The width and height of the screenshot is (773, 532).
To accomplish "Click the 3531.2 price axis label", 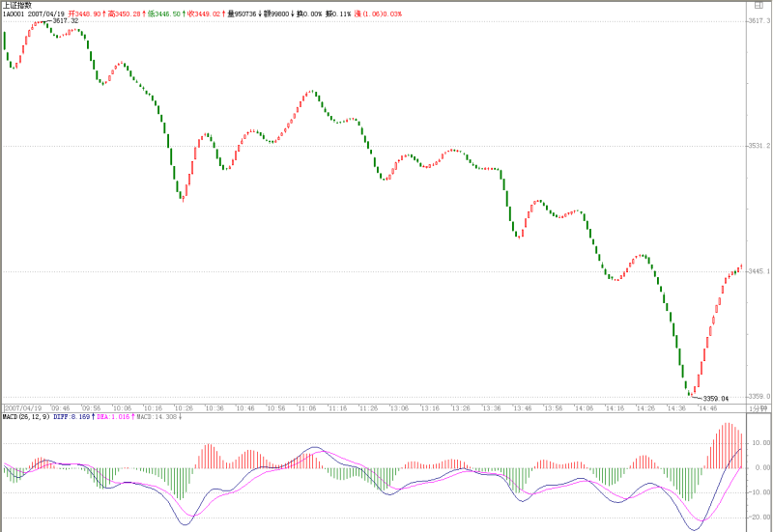I will (759, 146).
